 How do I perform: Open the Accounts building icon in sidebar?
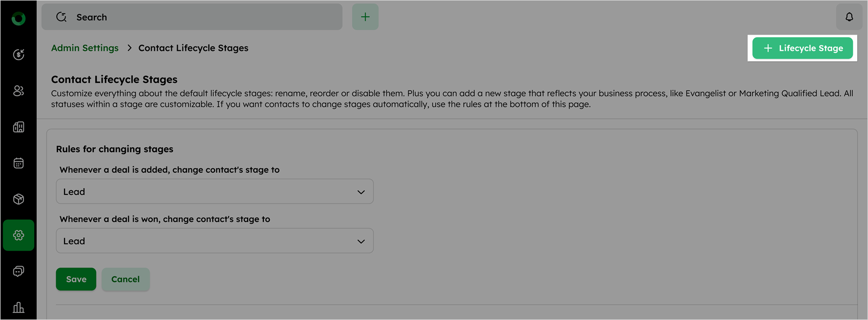[18, 127]
